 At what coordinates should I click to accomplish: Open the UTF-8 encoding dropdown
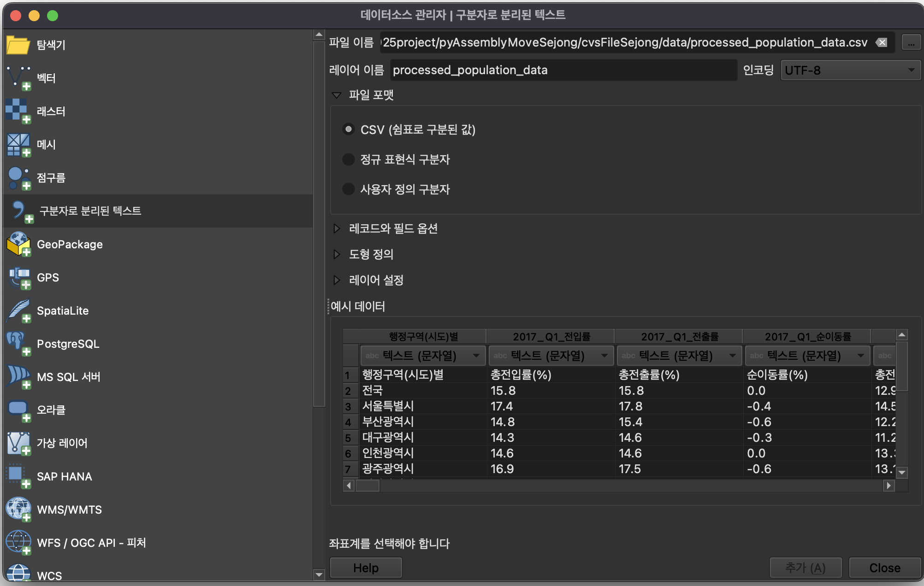850,70
